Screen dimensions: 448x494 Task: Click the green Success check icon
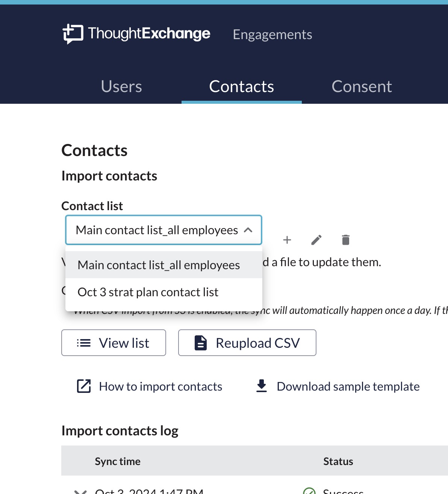pyautogui.click(x=309, y=491)
